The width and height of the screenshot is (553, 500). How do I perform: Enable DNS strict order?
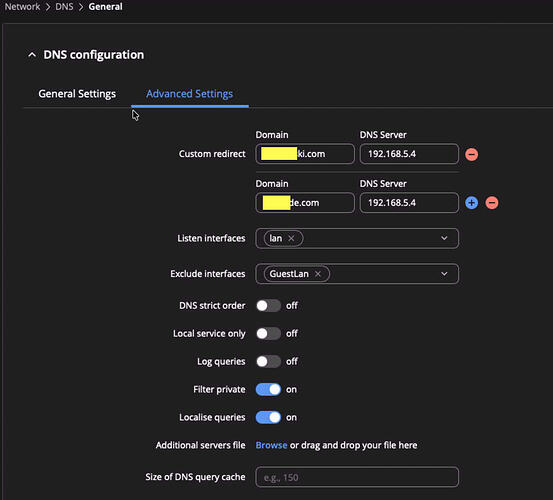click(x=268, y=306)
